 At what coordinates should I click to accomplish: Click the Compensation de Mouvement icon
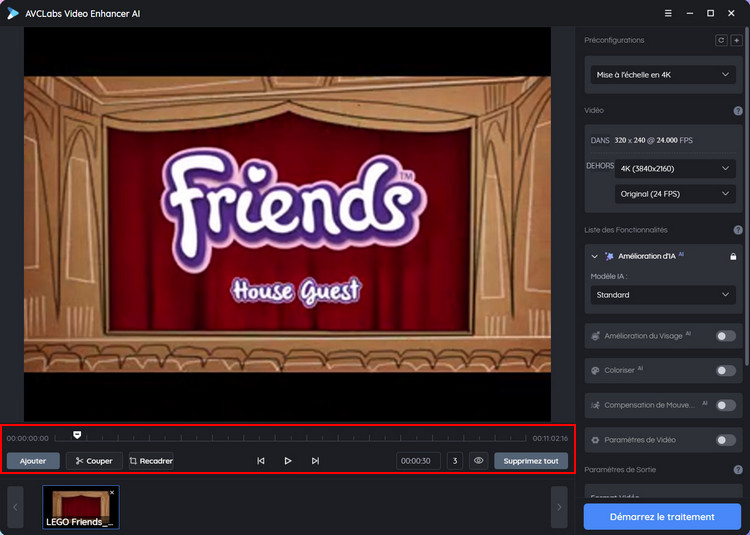(x=596, y=405)
